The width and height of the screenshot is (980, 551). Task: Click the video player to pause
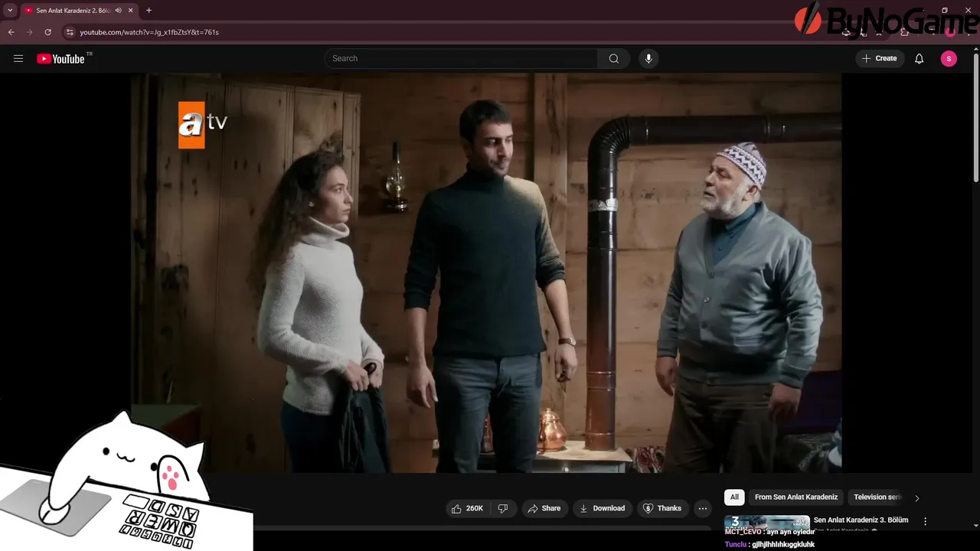point(485,272)
